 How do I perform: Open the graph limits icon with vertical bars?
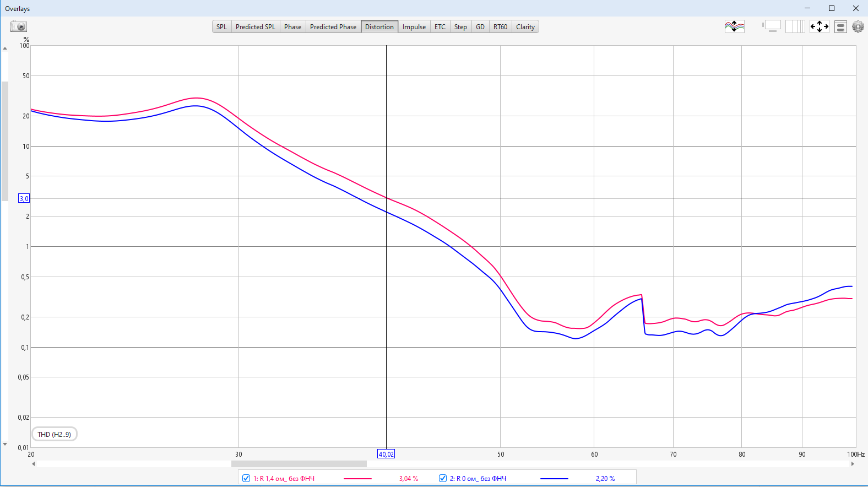tap(795, 26)
